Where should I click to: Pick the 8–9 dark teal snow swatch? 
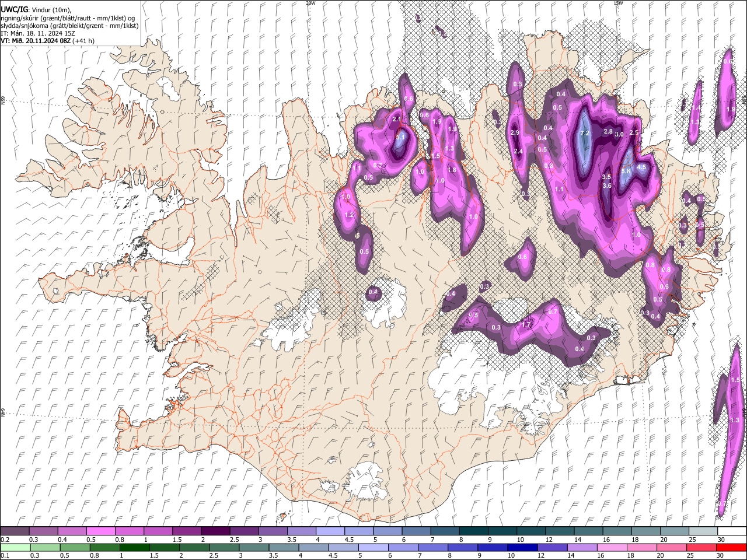click(x=473, y=531)
